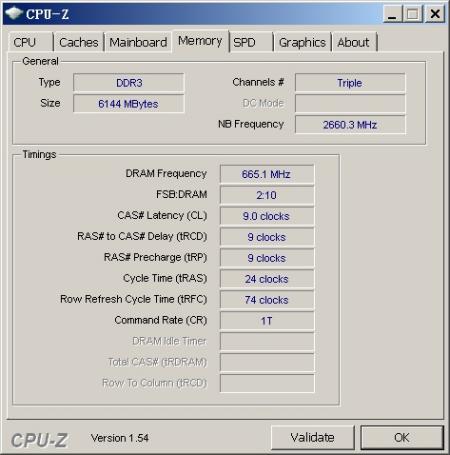Click the Triple channels field
The image size is (450, 455).
350,83
